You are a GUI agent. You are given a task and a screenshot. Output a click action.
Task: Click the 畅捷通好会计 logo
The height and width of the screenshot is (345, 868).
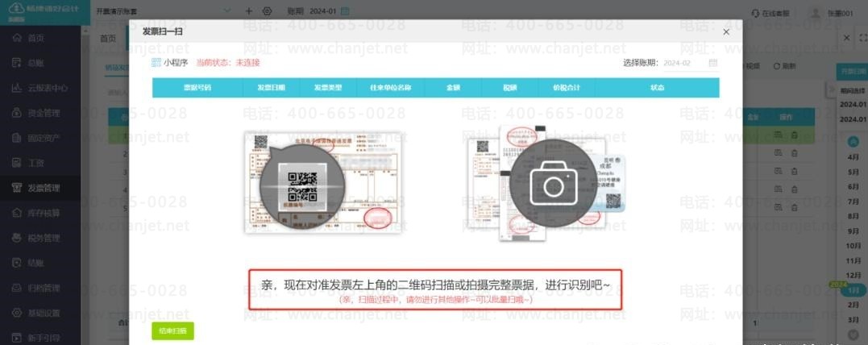pyautogui.click(x=44, y=9)
